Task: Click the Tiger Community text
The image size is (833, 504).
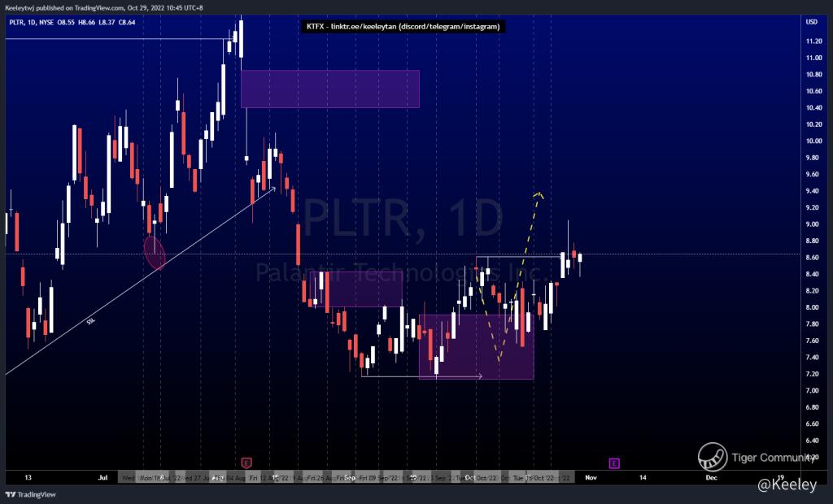Action: tap(773, 458)
